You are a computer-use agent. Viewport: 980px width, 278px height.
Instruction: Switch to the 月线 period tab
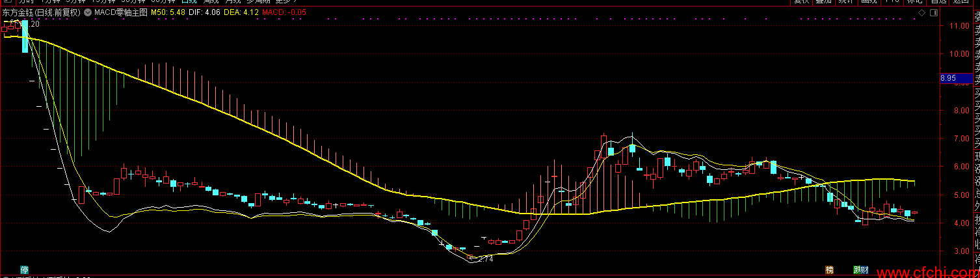[x=234, y=2]
